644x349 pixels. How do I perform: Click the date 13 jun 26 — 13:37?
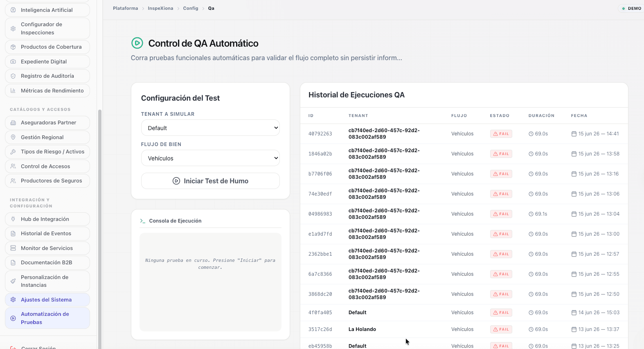[x=599, y=329]
